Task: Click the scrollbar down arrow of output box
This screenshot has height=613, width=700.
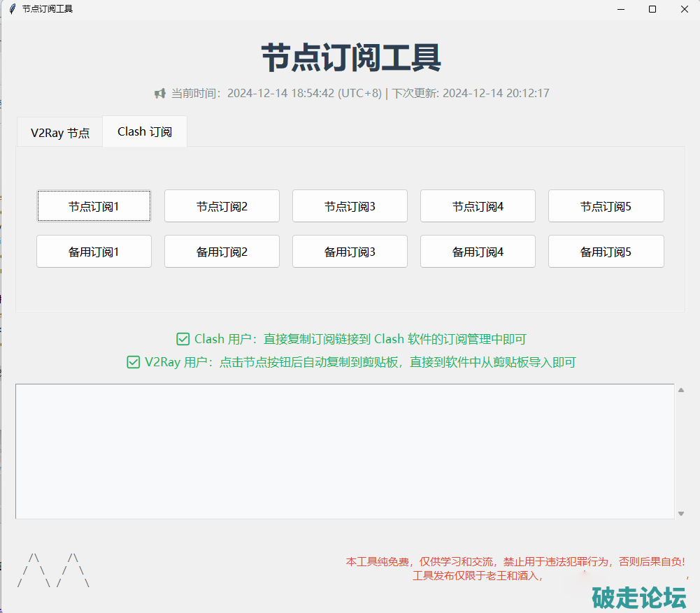Action: click(680, 514)
